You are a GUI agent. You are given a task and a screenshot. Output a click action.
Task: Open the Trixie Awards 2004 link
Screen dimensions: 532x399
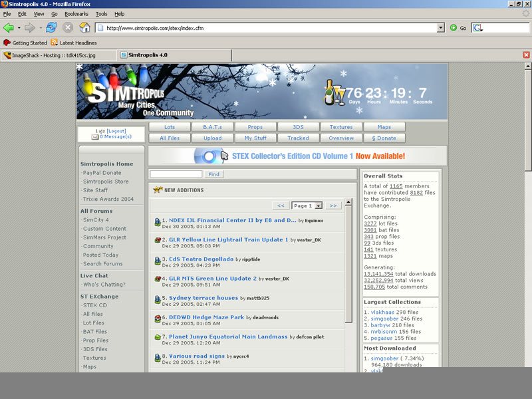pos(108,199)
